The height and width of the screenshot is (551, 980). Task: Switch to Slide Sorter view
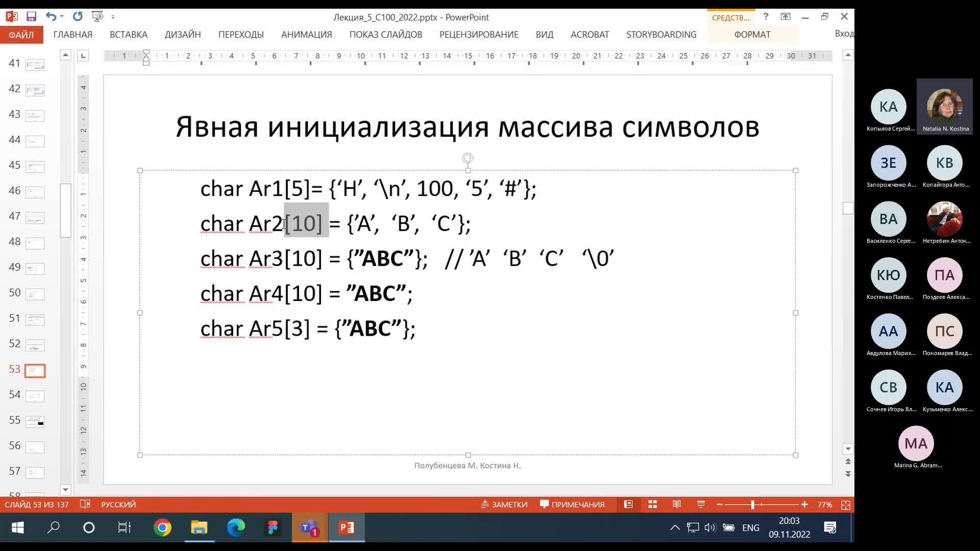click(x=652, y=505)
